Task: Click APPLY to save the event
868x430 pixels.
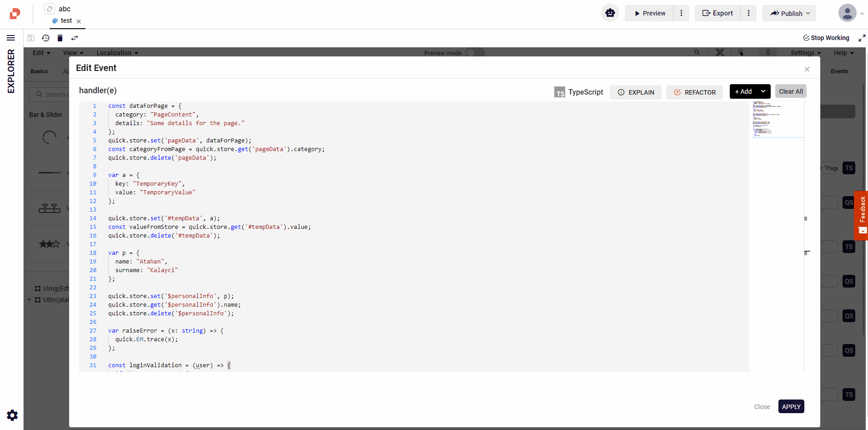Action: pos(791,407)
